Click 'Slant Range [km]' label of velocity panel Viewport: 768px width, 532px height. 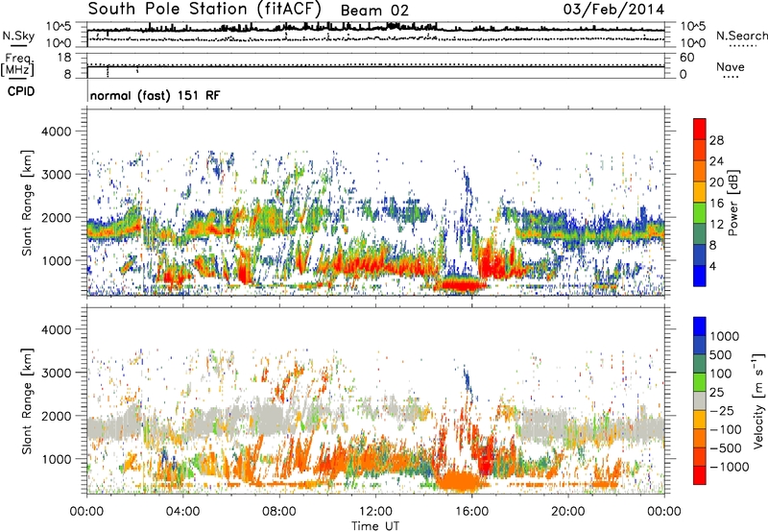click(27, 401)
